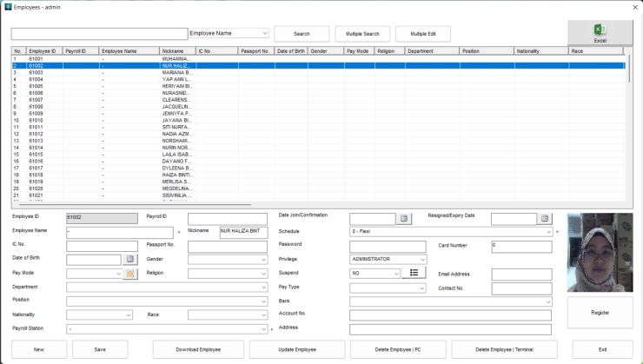643x364 pixels.
Task: Click the Card Number input field
Action: [520, 246]
